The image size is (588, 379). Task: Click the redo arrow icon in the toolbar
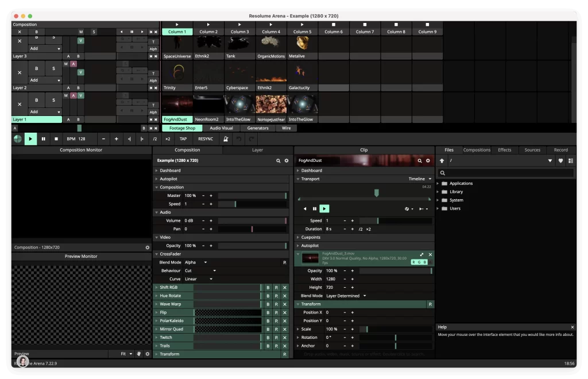251,138
